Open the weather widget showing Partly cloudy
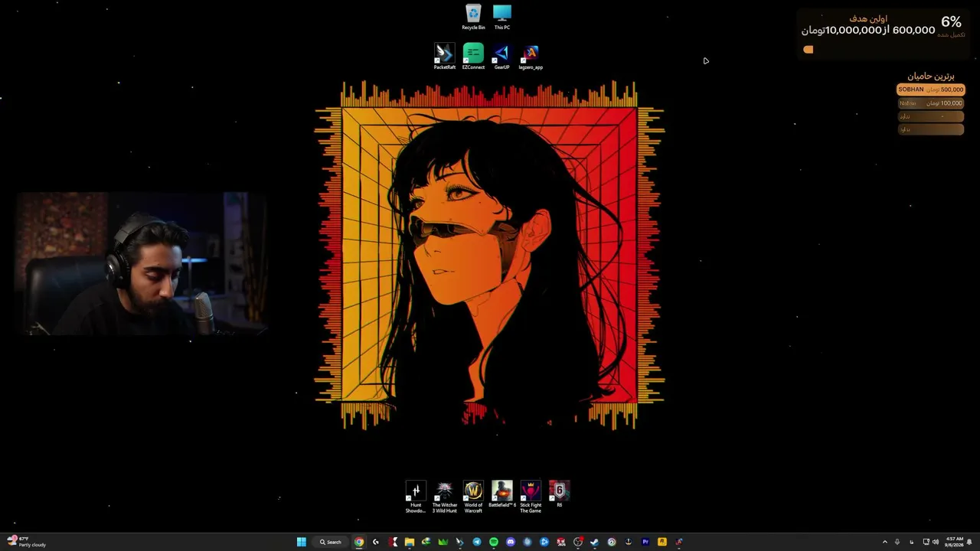 [x=27, y=542]
